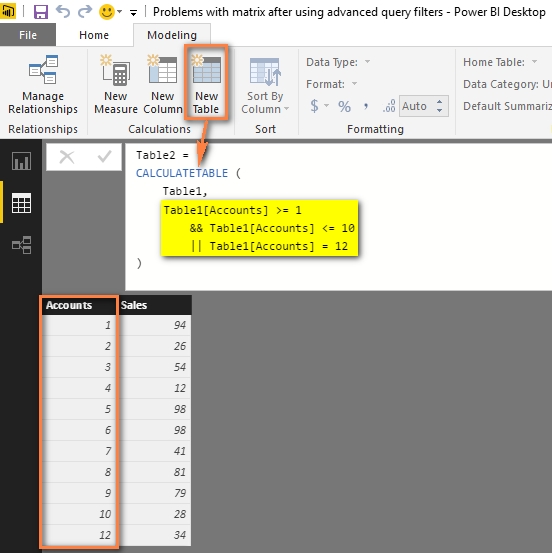The height and width of the screenshot is (553, 552).
Task: Click the Save icon in quick access toolbar
Action: coord(41,12)
